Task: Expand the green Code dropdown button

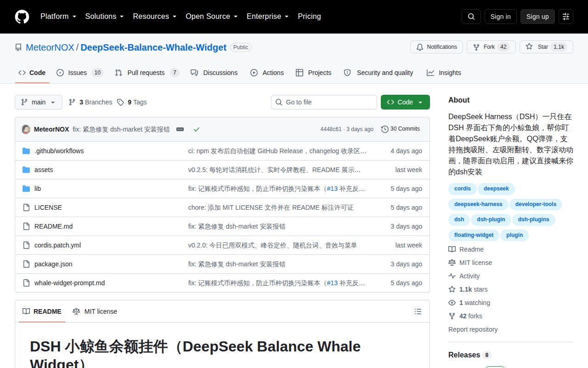Action: coord(405,102)
